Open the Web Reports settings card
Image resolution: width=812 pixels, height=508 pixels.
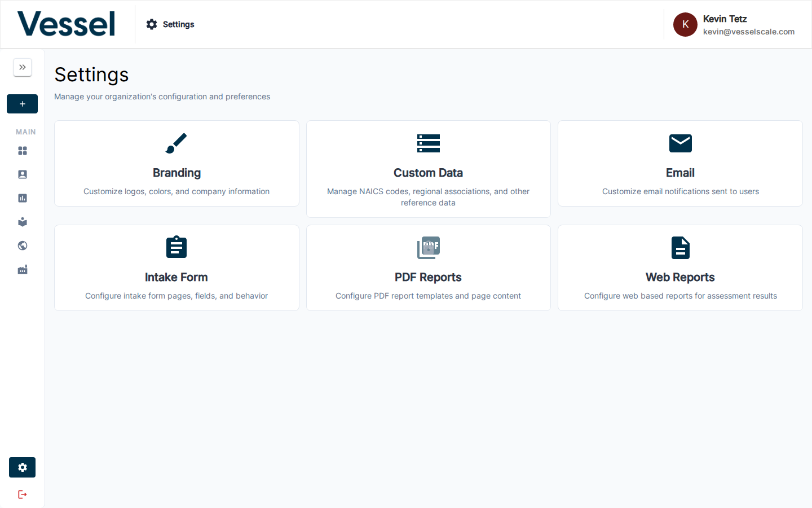(680, 268)
